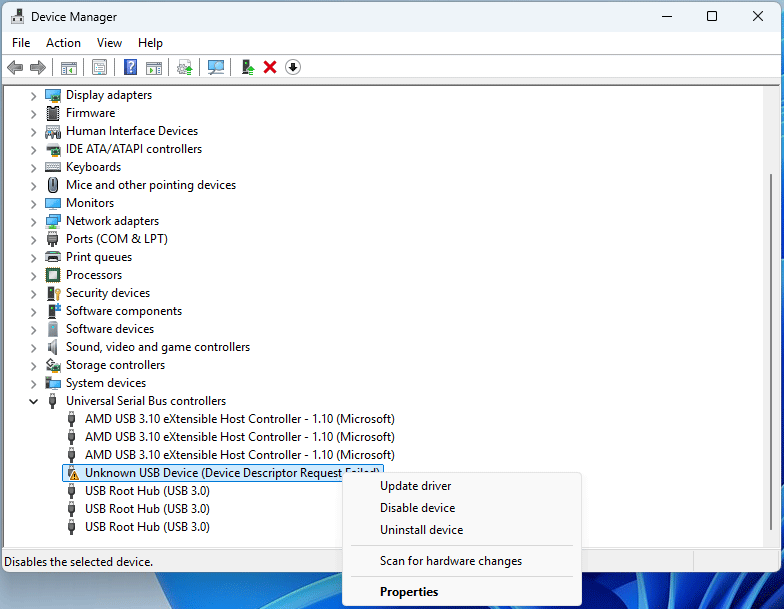Screen dimensions: 784x609
Task: Click the Forward arrow toolbar icon
Action: pos(38,67)
